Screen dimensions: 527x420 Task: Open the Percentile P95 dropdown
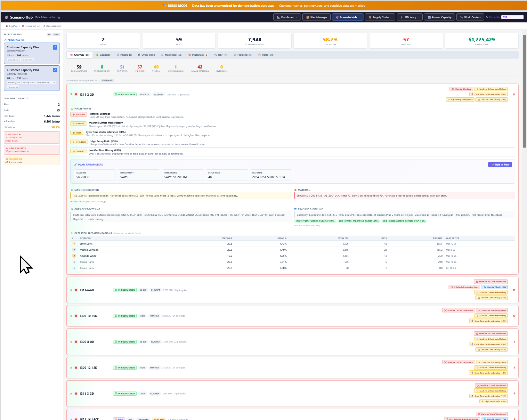tap(512, 17)
